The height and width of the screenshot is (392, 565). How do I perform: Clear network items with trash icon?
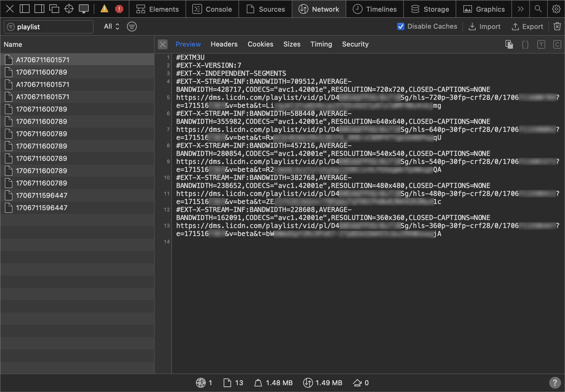click(x=557, y=27)
